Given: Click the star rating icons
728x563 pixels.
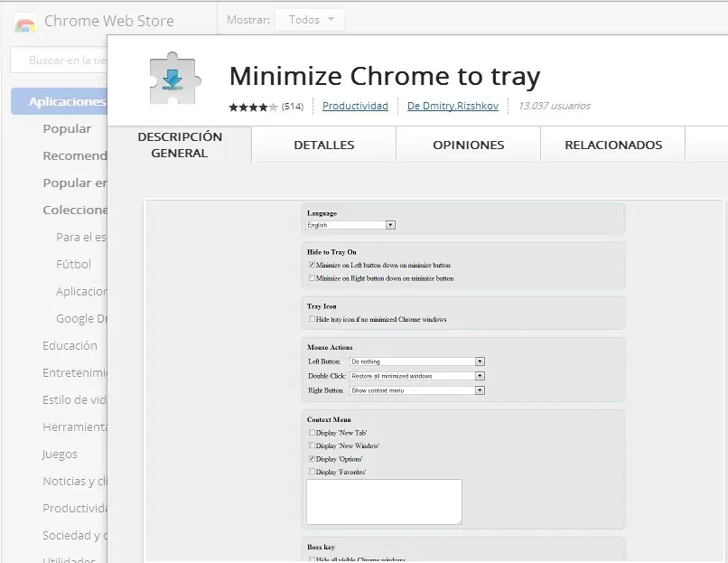Looking at the screenshot, I should pyautogui.click(x=253, y=108).
